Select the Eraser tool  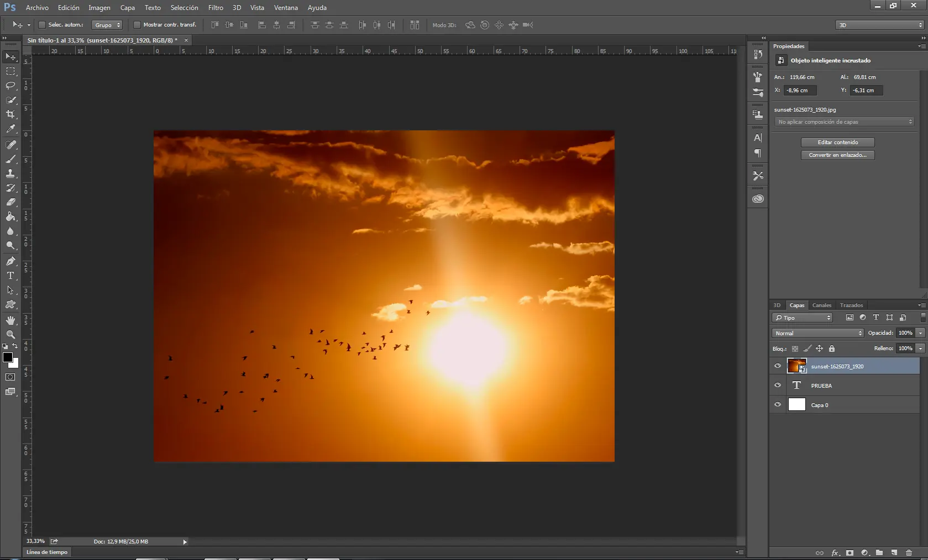[x=11, y=202]
